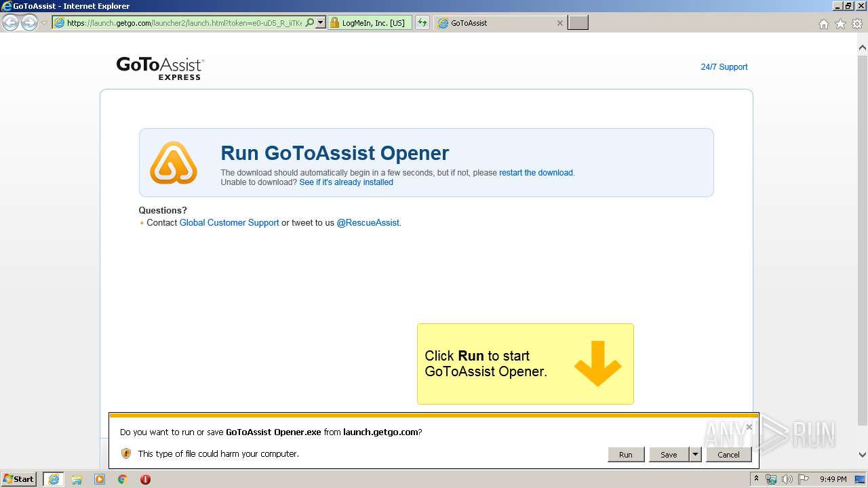Screen dimensions: 868x488
Task: Open the Tools gear icon
Action: [857, 24]
